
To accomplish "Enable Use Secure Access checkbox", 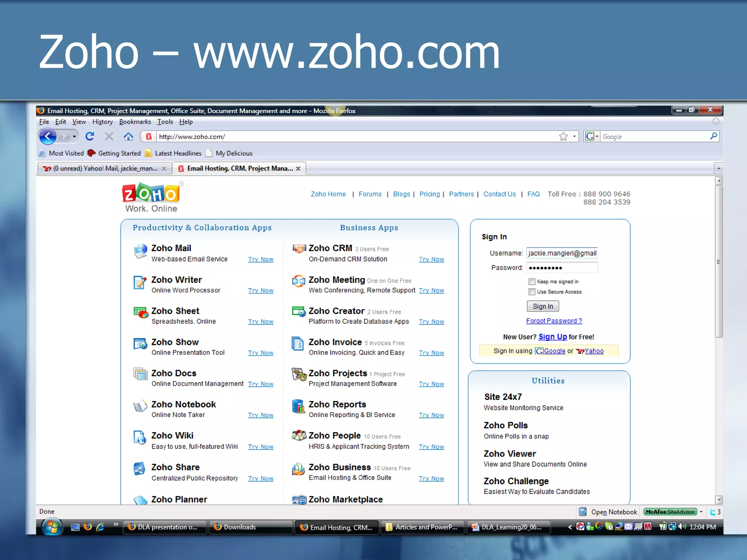I will (x=532, y=292).
